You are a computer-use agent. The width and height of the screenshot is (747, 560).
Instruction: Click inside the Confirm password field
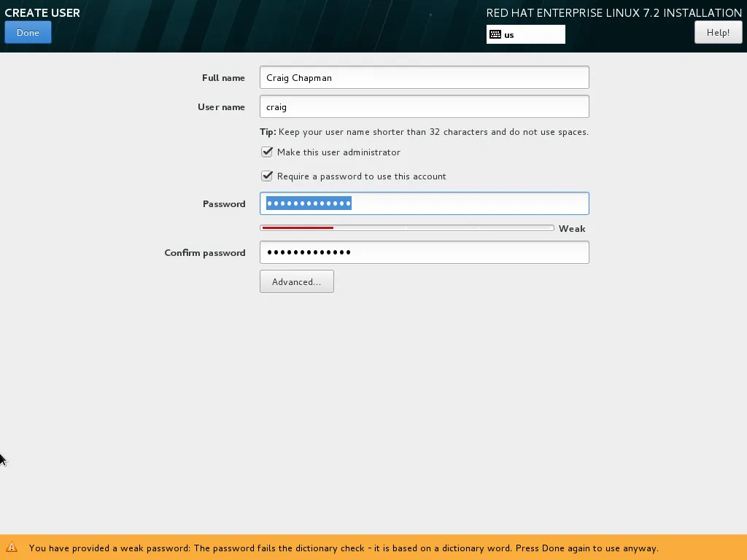point(425,252)
